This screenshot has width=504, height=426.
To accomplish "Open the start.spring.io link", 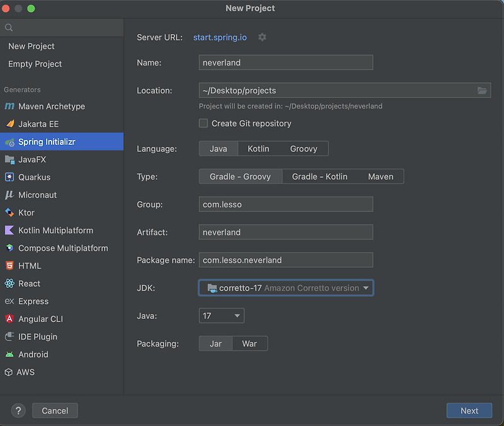I will pos(219,37).
